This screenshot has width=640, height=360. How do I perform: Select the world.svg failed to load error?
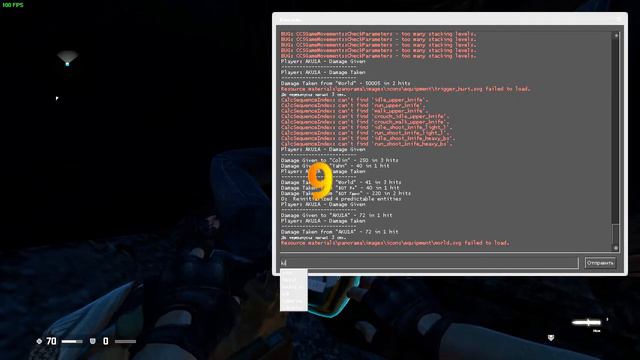pyautogui.click(x=395, y=243)
